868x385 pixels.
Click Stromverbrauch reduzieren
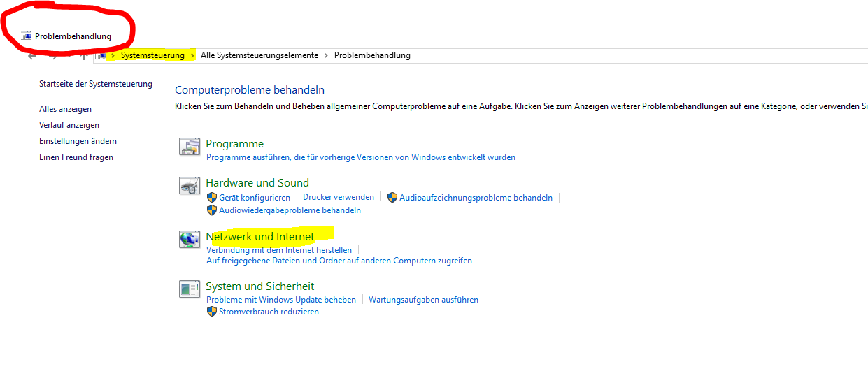269,312
